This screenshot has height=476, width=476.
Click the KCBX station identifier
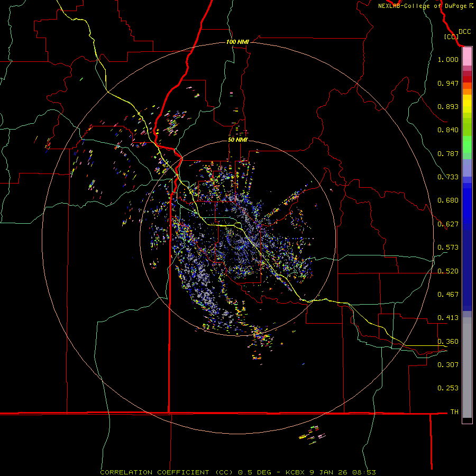[295, 472]
